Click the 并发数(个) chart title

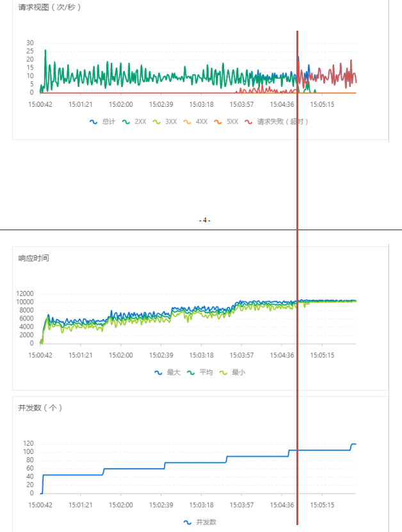tap(40, 408)
